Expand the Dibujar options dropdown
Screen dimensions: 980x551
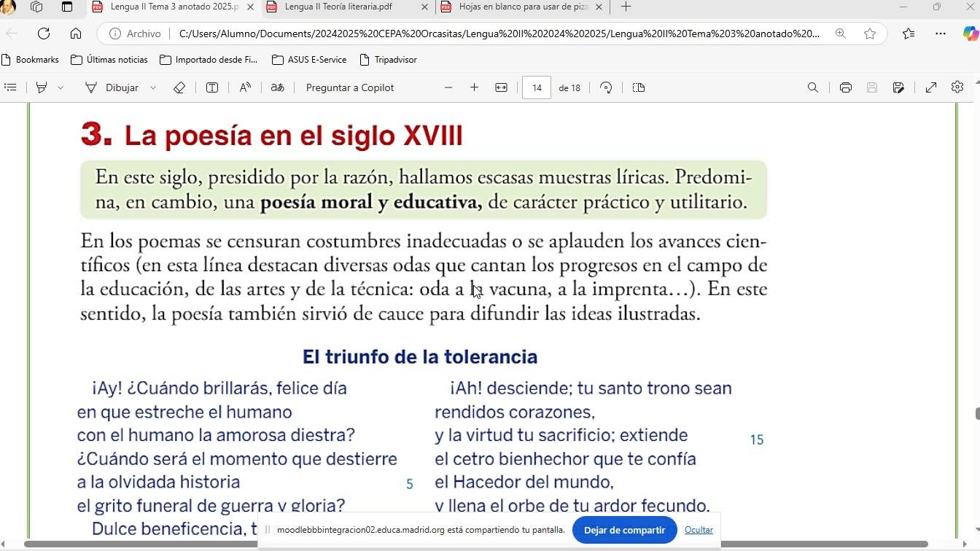pyautogui.click(x=153, y=87)
